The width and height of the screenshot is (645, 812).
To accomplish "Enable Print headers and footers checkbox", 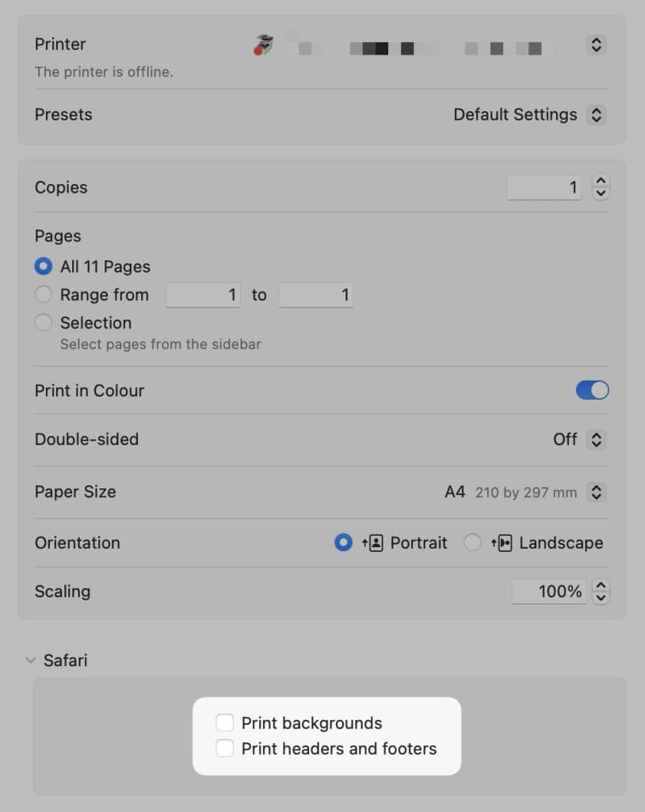I will tap(225, 749).
